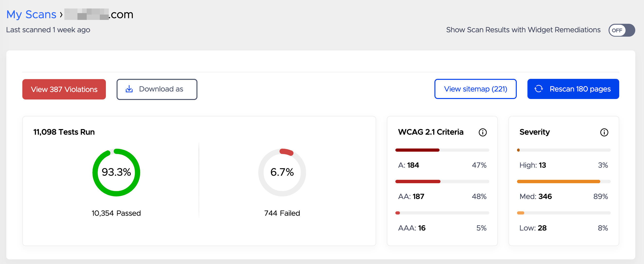Expand the View sitemap dropdown list

476,89
